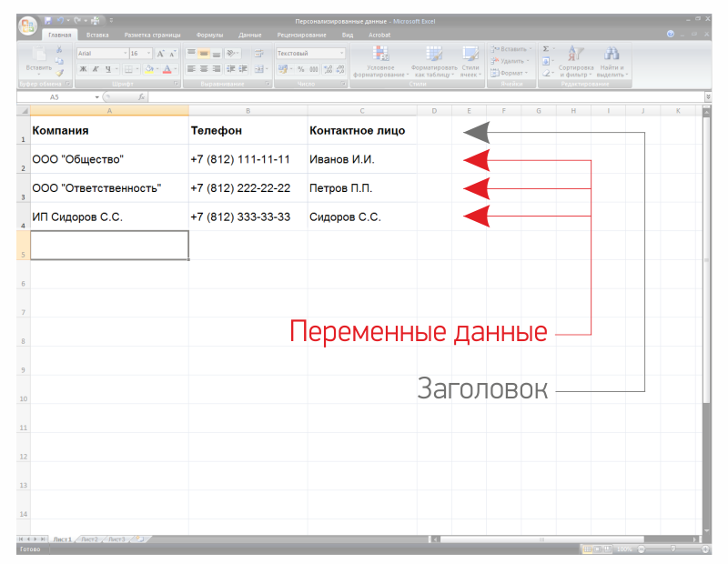Apply the accounting number format
Viewport: 728px width, 564px height.
pyautogui.click(x=283, y=69)
